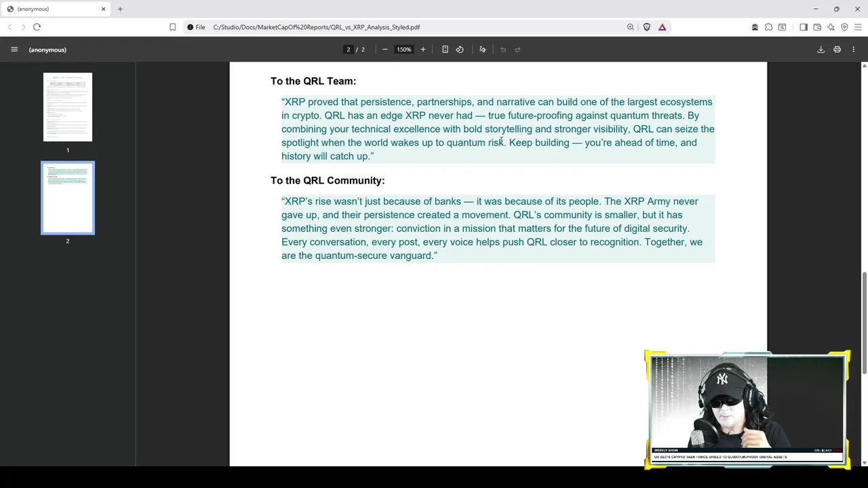Bookmark this page
Screen dimensions: 868x488
click(x=172, y=27)
